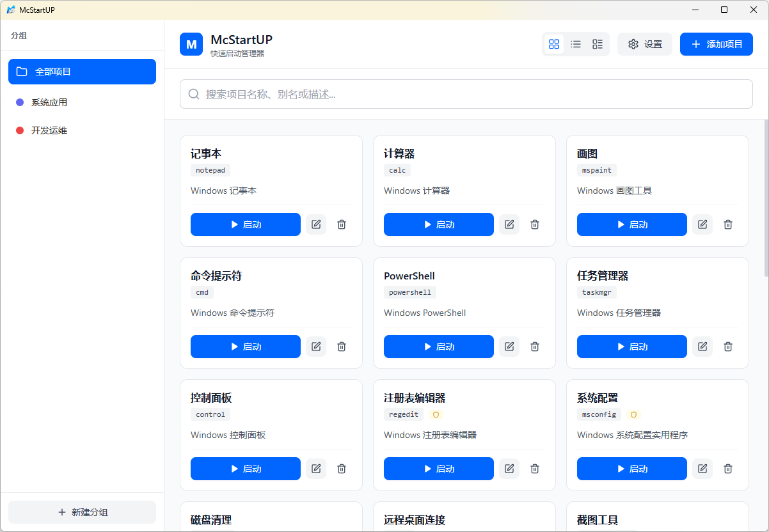
Task: Switch to list view layout
Action: click(x=576, y=44)
